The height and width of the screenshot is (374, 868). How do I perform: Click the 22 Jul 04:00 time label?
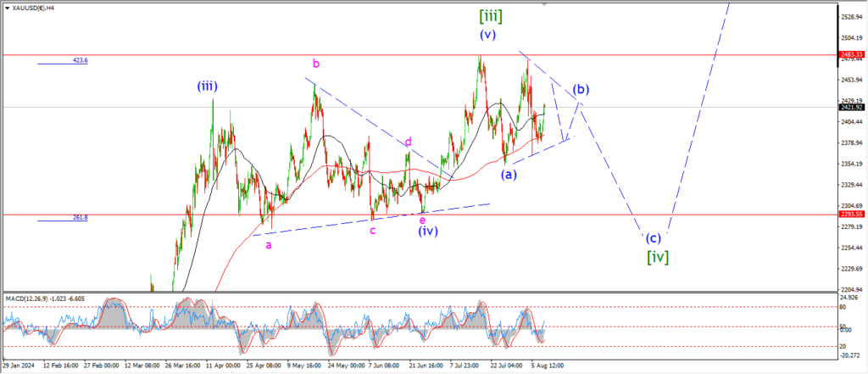[x=508, y=366]
